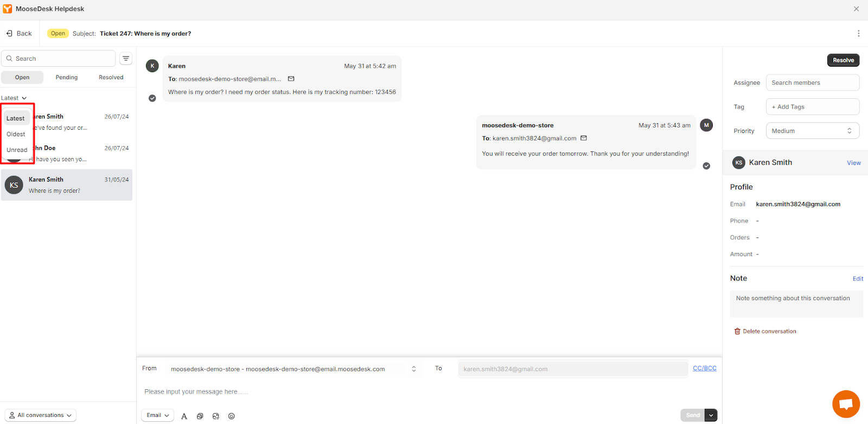Image resolution: width=868 pixels, height=424 pixels.
Task: Click envelope icon in Karen's message
Action: point(291,79)
